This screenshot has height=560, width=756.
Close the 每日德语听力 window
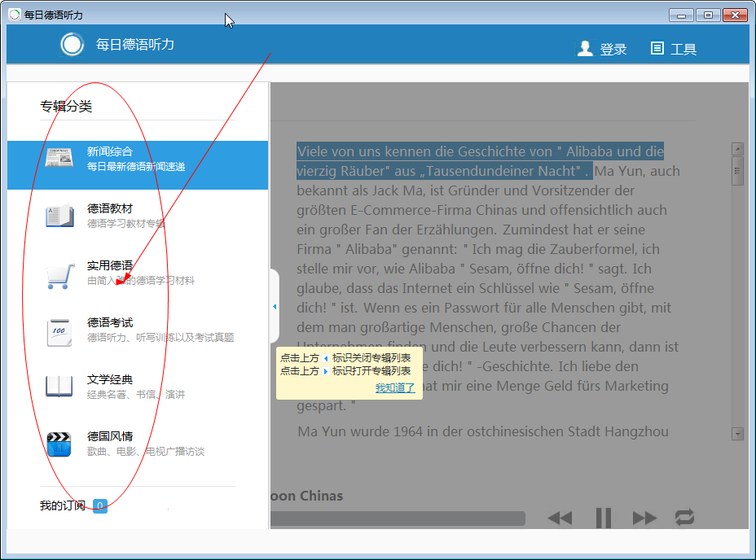tap(736, 15)
